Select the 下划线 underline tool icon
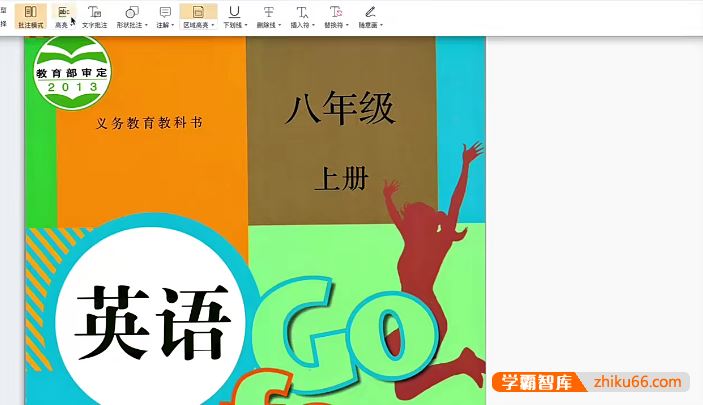Viewport: 703px width, 405px height. coord(234,12)
